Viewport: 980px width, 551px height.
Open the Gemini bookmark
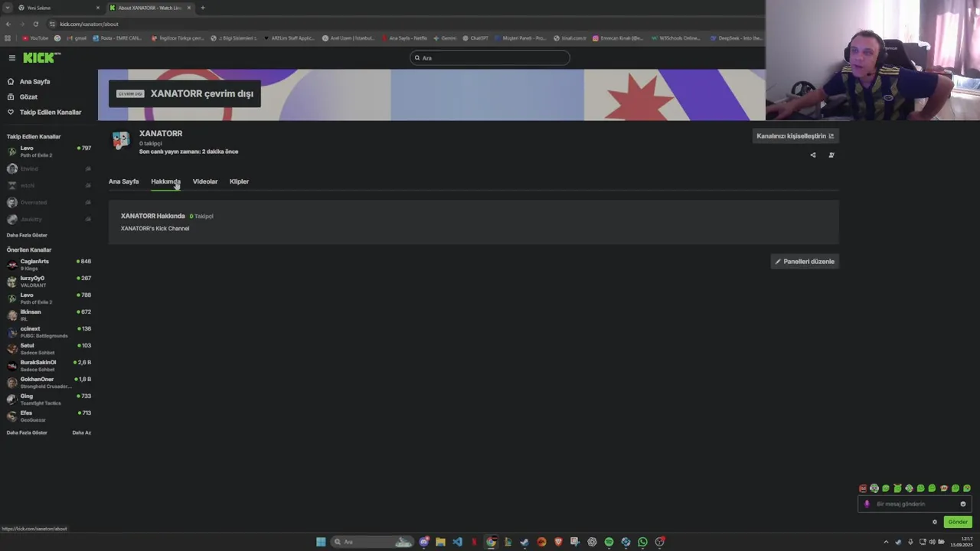pos(445,38)
